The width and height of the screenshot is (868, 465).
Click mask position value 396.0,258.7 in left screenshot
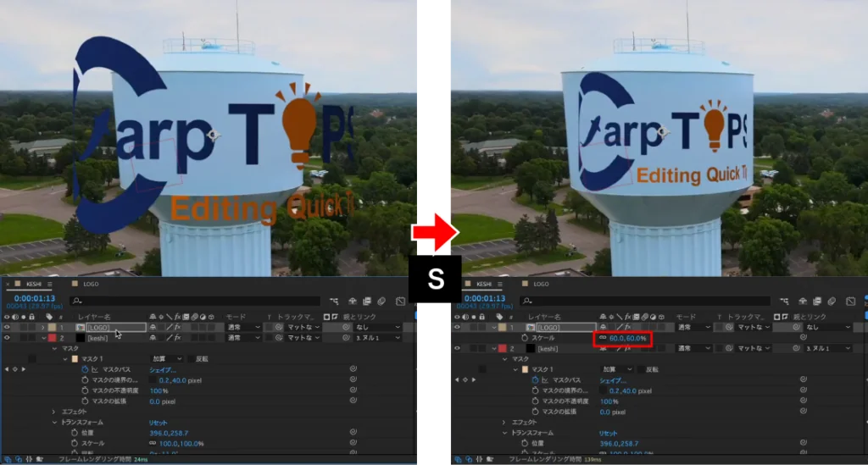(x=169, y=433)
